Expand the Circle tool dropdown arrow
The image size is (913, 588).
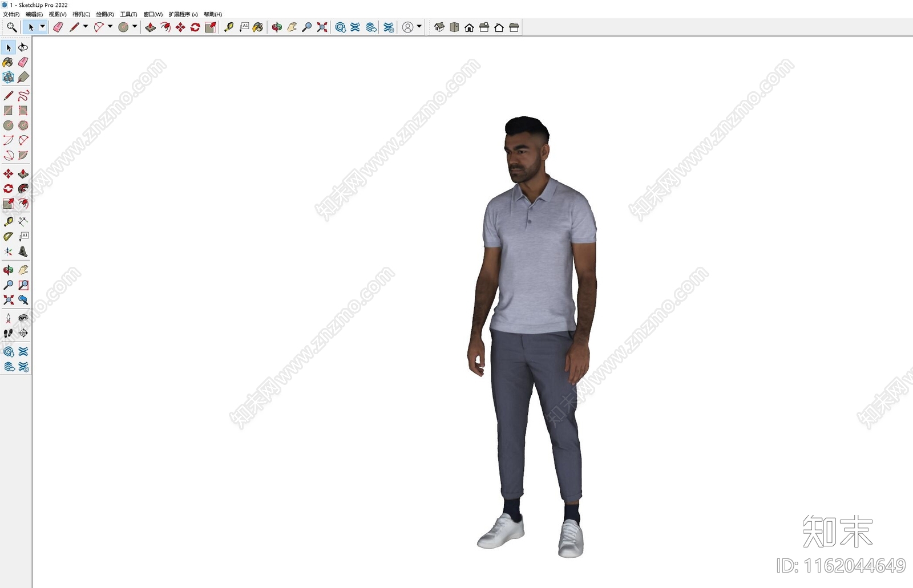click(x=135, y=27)
